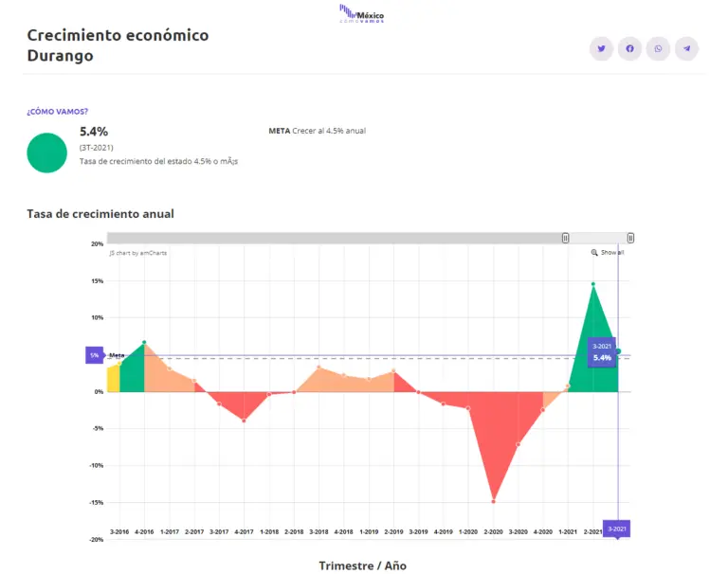Click the green status circle indicator

pos(47,152)
